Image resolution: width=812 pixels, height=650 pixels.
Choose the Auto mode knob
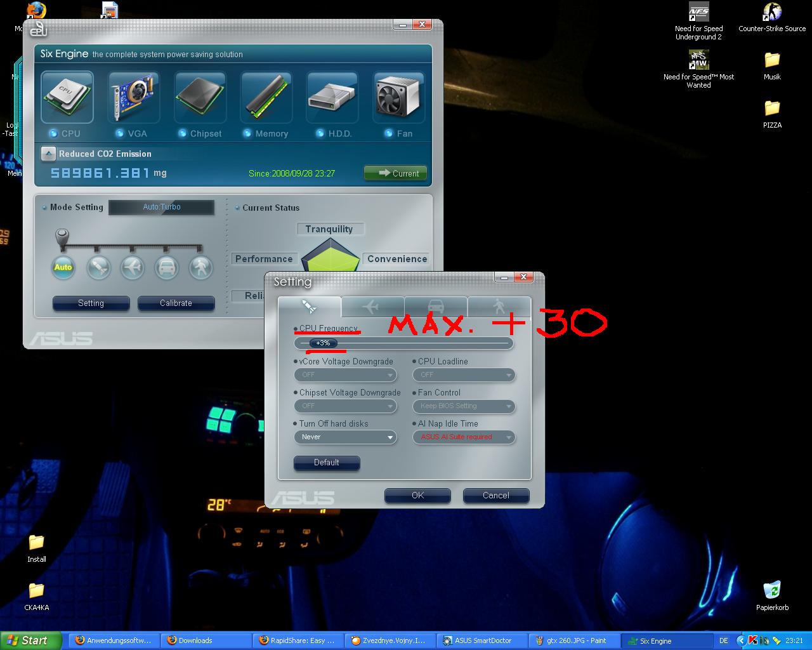point(63,267)
